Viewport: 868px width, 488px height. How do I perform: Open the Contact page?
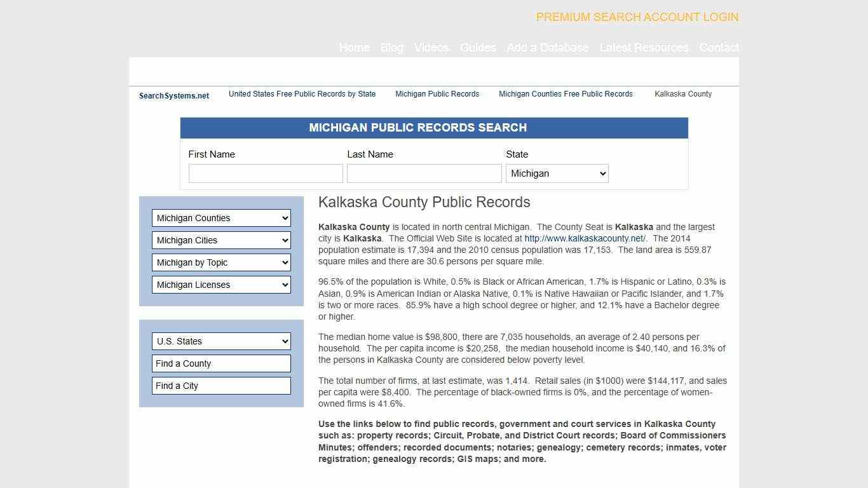719,48
